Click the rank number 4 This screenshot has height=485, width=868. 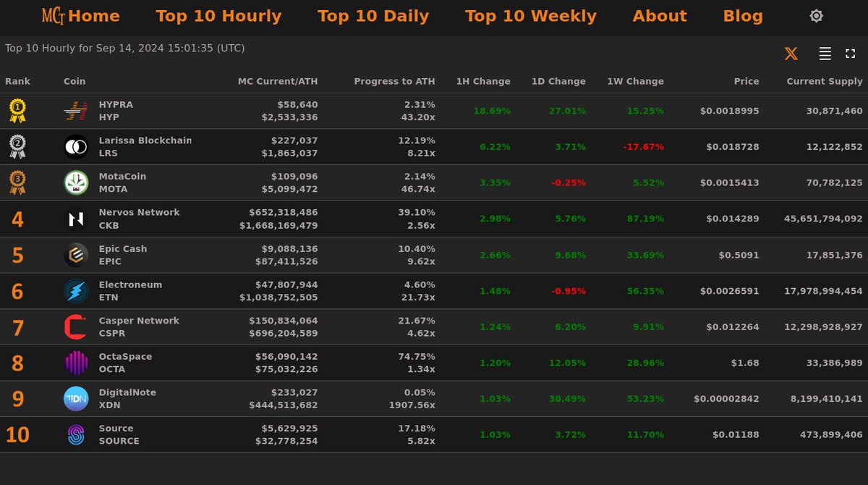pyautogui.click(x=17, y=219)
